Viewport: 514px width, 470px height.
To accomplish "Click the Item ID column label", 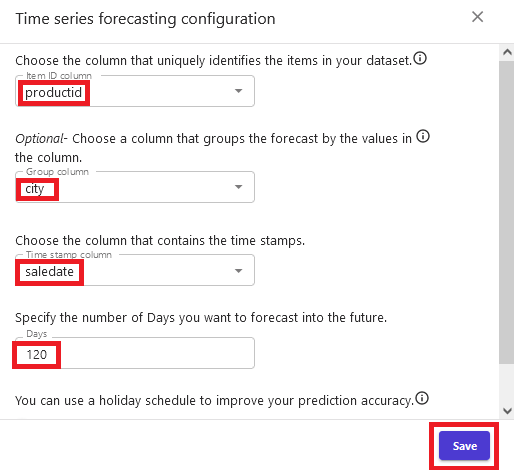I will click(x=59, y=76).
